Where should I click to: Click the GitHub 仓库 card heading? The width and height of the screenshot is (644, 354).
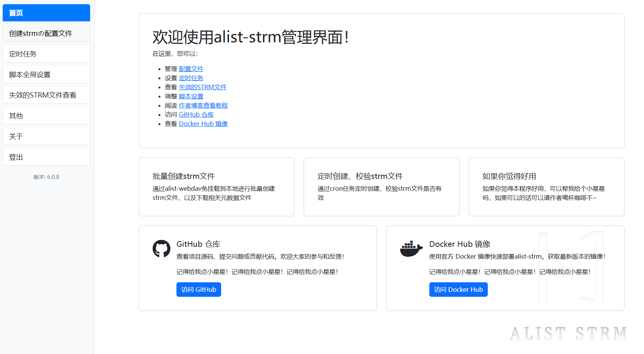coord(198,244)
